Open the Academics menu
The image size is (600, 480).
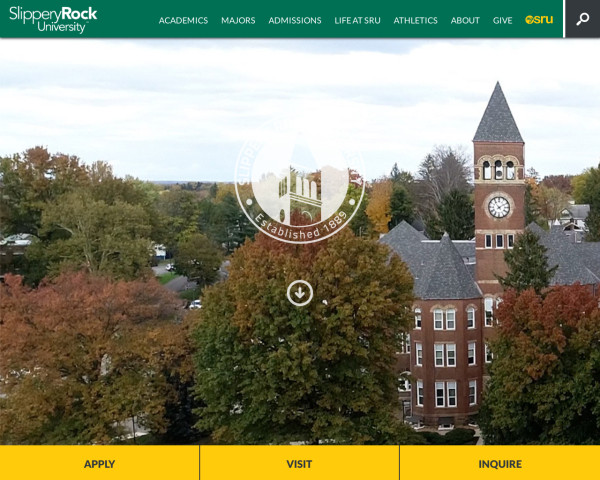183,20
